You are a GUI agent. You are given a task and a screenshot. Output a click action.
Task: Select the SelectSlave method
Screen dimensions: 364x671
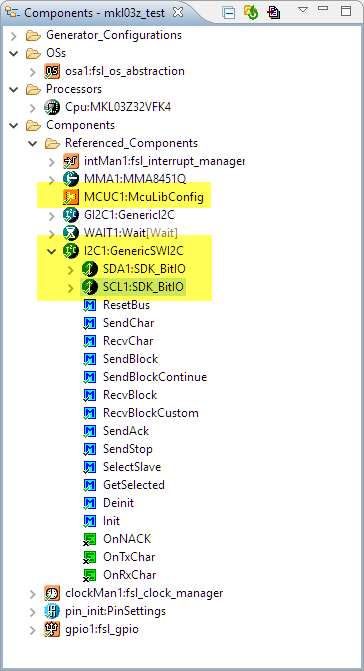[x=132, y=467]
